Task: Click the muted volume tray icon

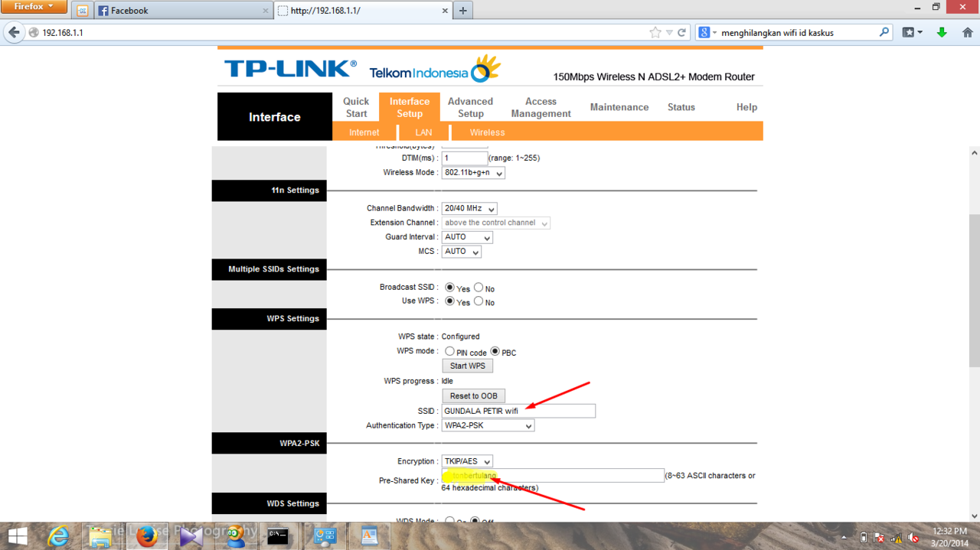Action: click(x=913, y=537)
